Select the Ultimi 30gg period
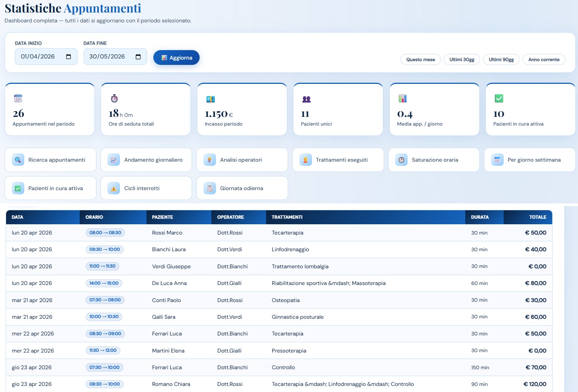The width and height of the screenshot is (578, 392). click(x=461, y=59)
